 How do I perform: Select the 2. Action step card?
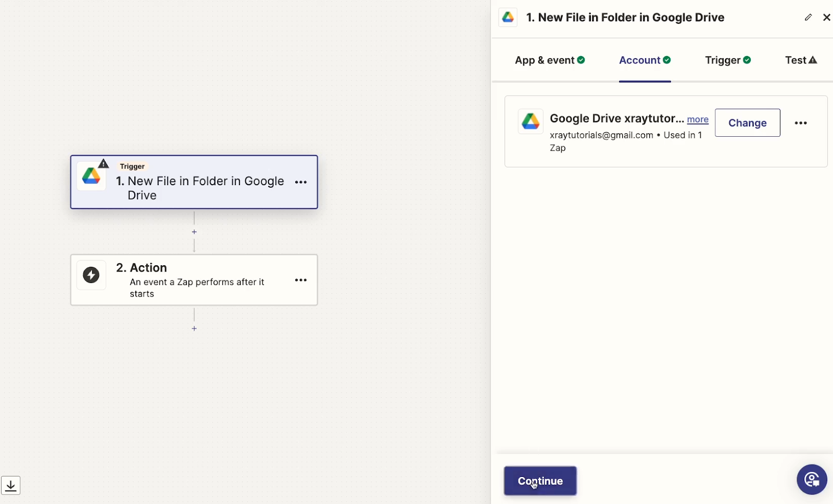(x=194, y=280)
